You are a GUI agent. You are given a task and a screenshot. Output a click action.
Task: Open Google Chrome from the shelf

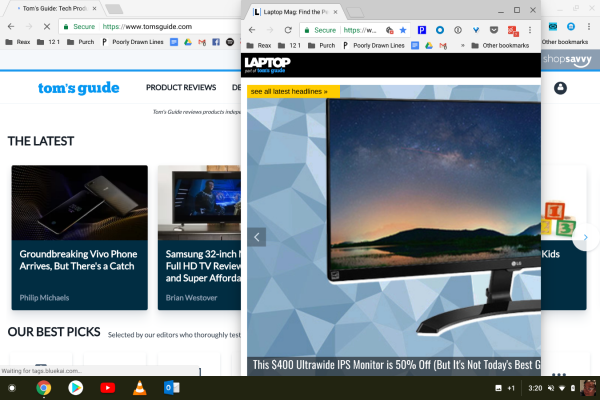click(x=44, y=388)
